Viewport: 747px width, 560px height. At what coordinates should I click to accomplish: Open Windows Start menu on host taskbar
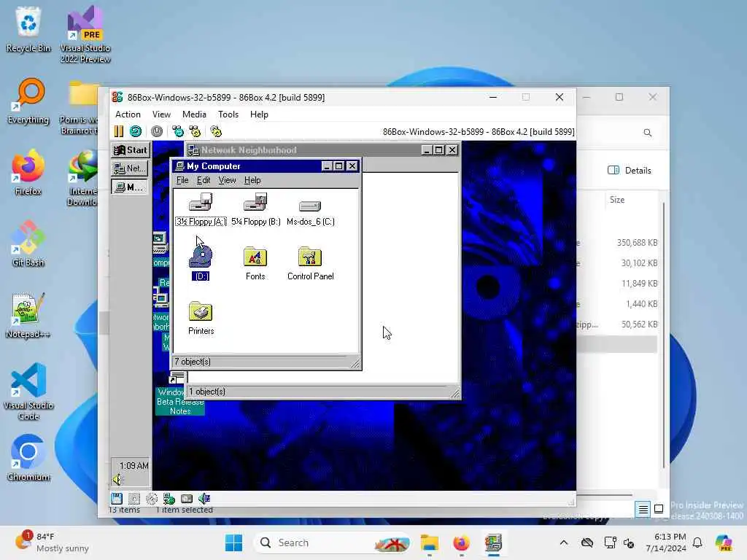point(233,542)
